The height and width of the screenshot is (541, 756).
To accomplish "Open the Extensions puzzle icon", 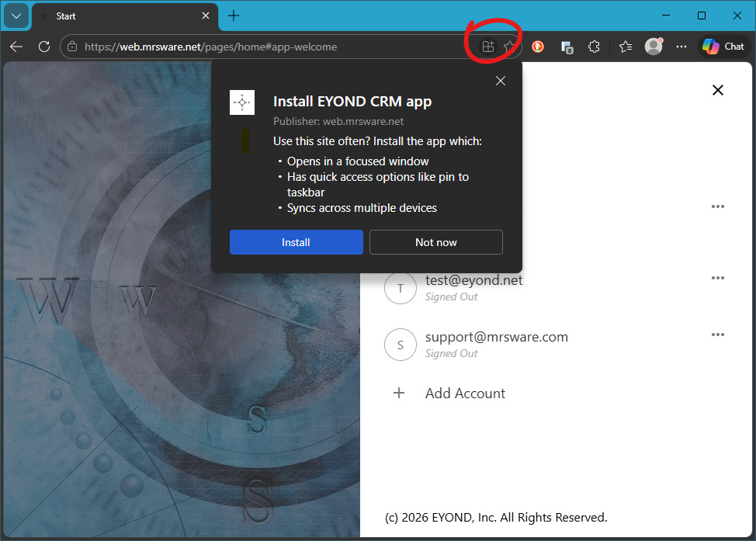I will 594,47.
